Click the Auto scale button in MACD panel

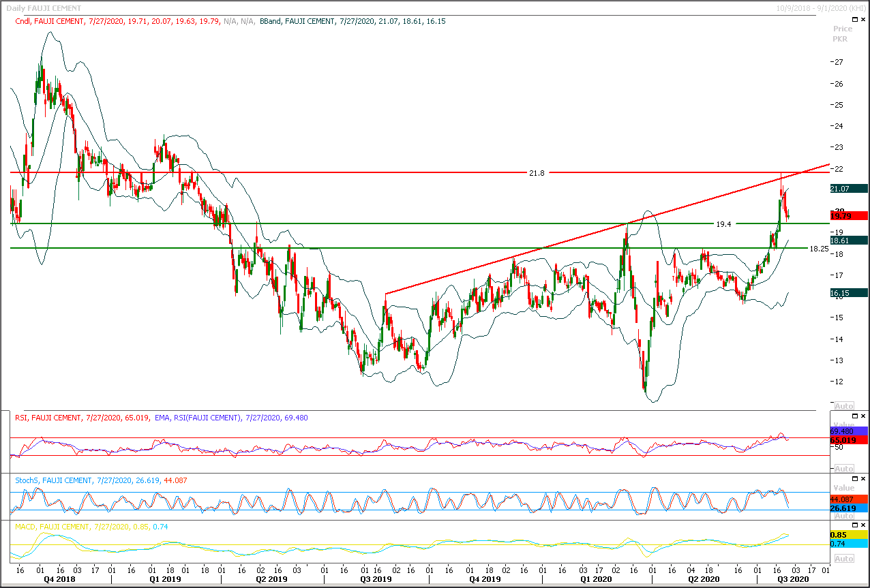pos(843,559)
